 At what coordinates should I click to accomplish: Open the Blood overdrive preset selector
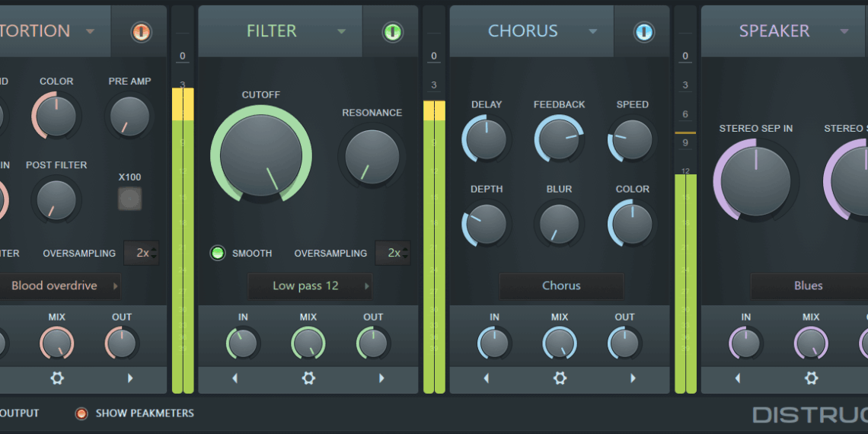[x=59, y=286]
